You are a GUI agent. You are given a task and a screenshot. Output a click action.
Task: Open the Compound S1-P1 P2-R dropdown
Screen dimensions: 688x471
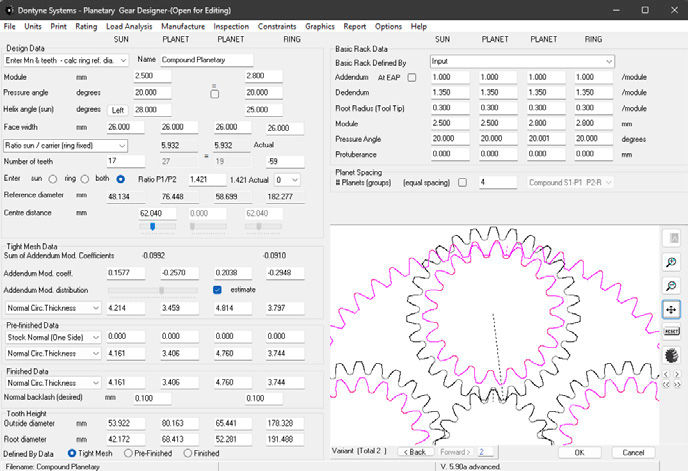tap(570, 182)
